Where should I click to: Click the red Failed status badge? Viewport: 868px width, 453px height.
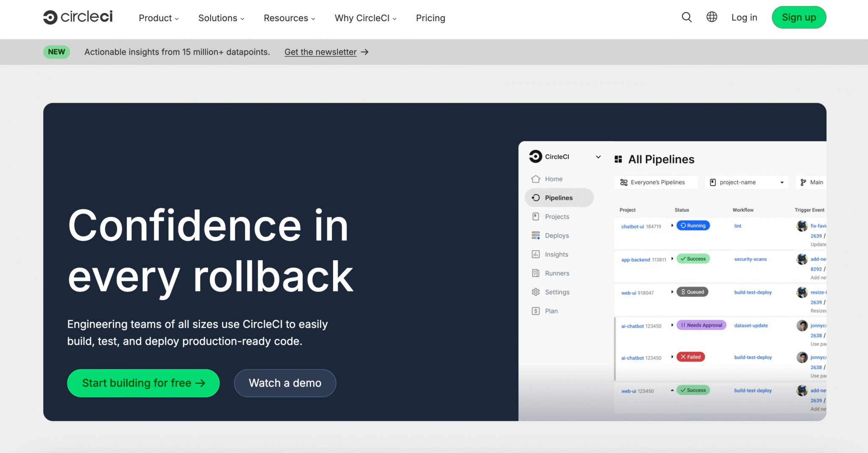(x=690, y=357)
